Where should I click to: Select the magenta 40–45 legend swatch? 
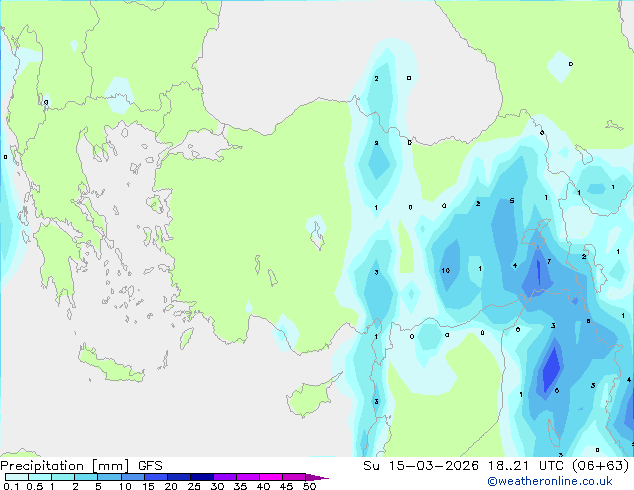pos(271,477)
